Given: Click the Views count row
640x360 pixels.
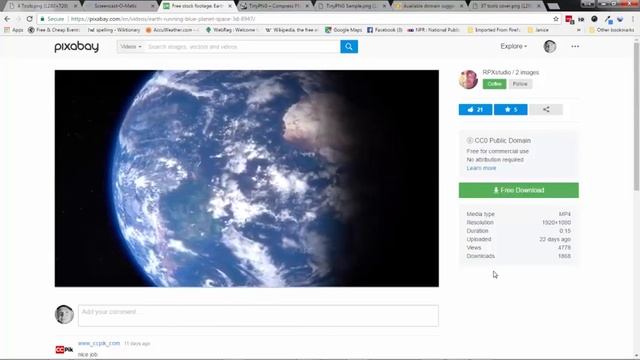Looking at the screenshot, I should pyautogui.click(x=518, y=248).
